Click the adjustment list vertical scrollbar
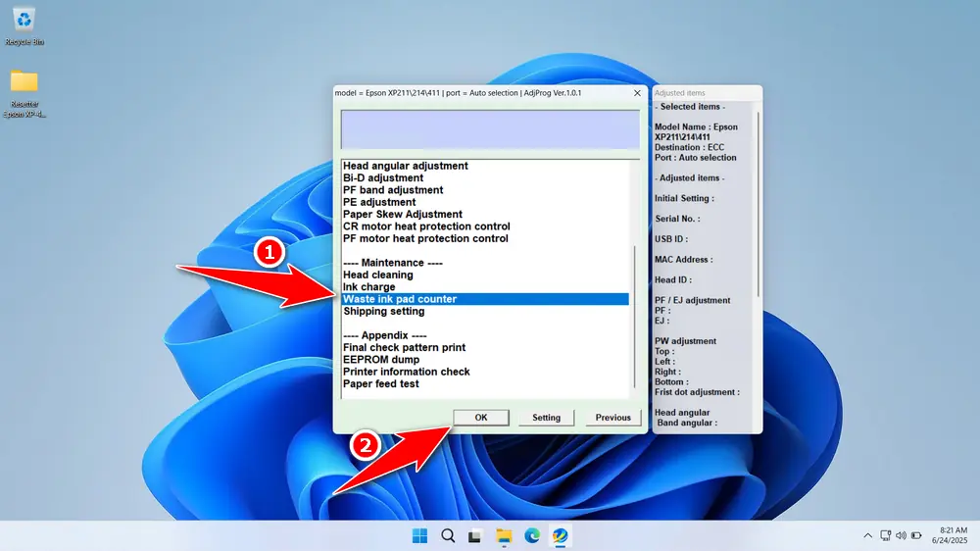The image size is (980, 551). 634,316
